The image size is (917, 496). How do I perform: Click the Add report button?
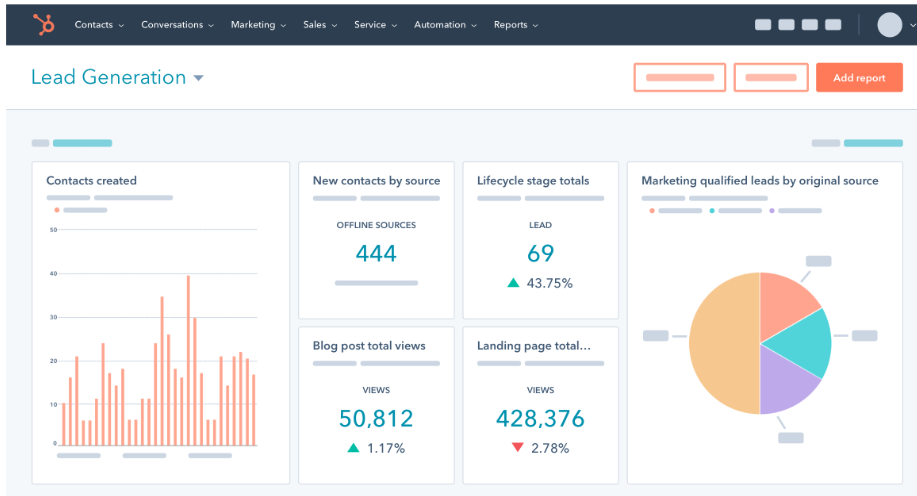858,78
